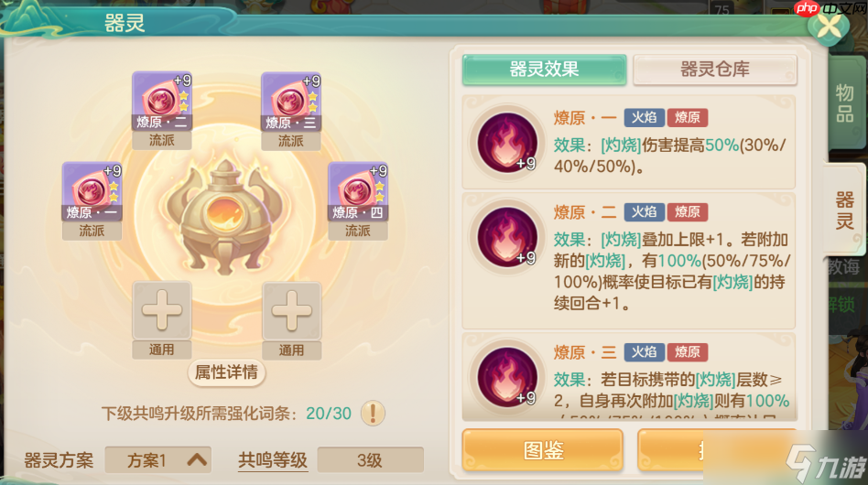Click the 燎原·一 flame effect icon

(506, 143)
